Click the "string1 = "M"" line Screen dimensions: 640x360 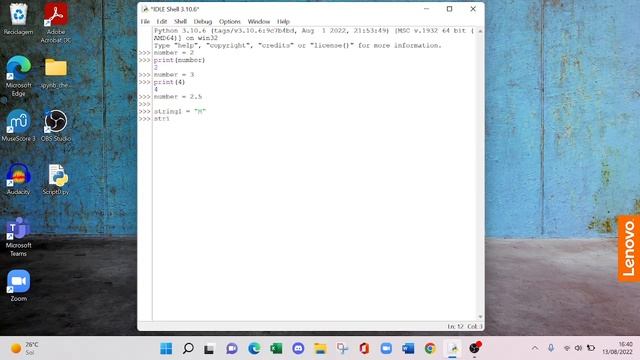pyautogui.click(x=180, y=111)
